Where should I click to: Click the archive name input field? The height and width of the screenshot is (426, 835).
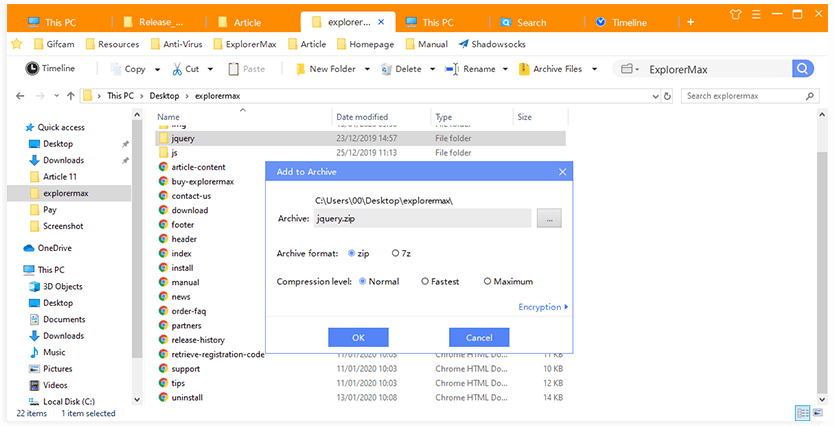click(x=421, y=219)
